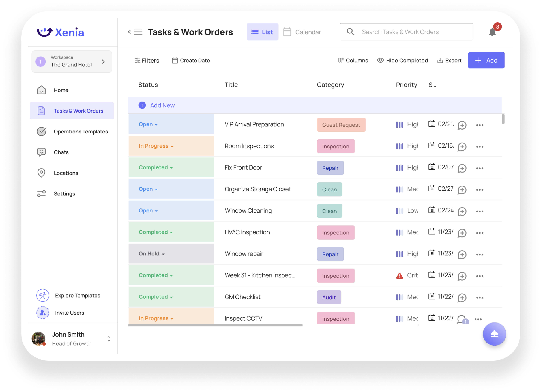Open more options for HVAC inspection

point(480,233)
